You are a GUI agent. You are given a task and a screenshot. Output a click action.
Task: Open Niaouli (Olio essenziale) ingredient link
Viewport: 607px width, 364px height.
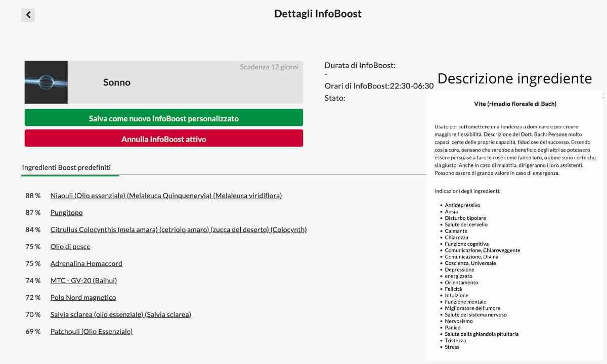click(x=166, y=196)
